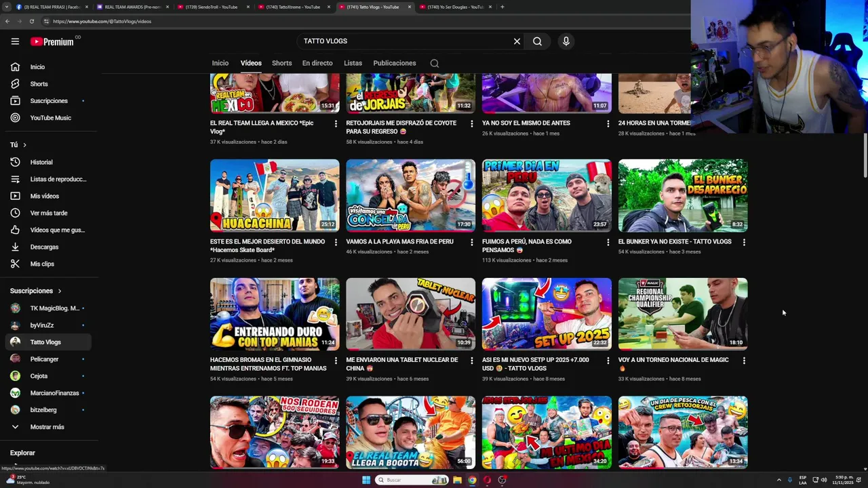Open the En directo tab
Viewport: 868px width, 488px height.
tap(317, 63)
